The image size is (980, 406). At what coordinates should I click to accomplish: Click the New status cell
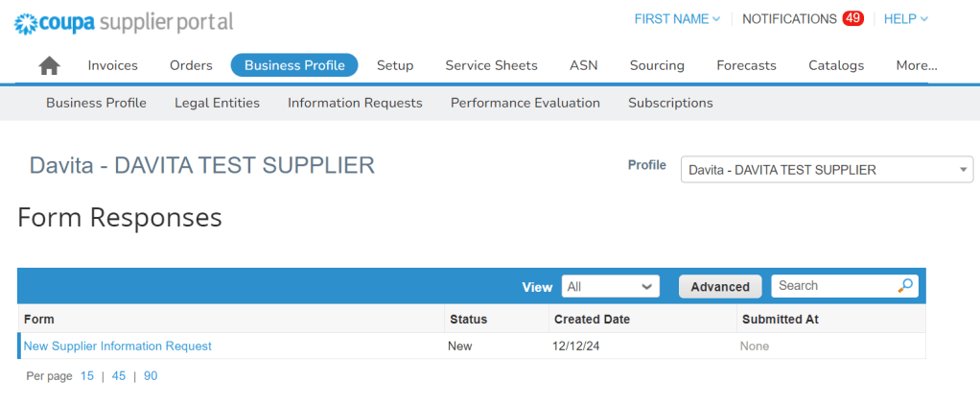[460, 346]
